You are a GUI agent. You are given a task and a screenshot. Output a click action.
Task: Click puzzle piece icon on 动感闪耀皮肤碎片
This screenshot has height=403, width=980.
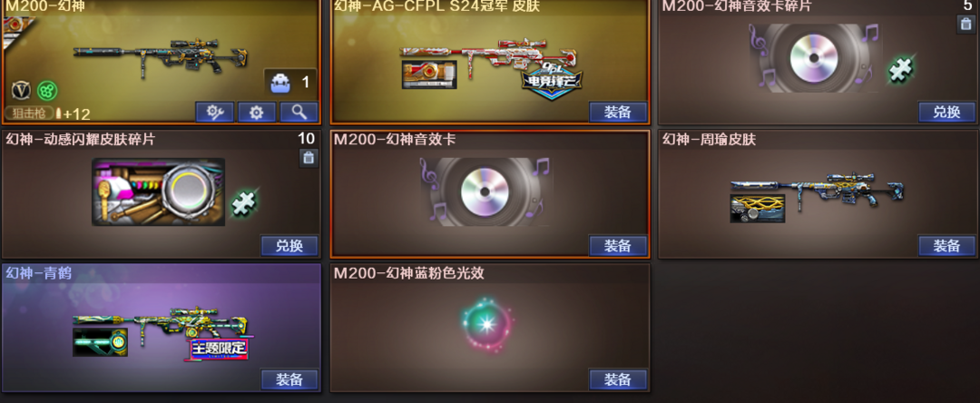pos(244,203)
